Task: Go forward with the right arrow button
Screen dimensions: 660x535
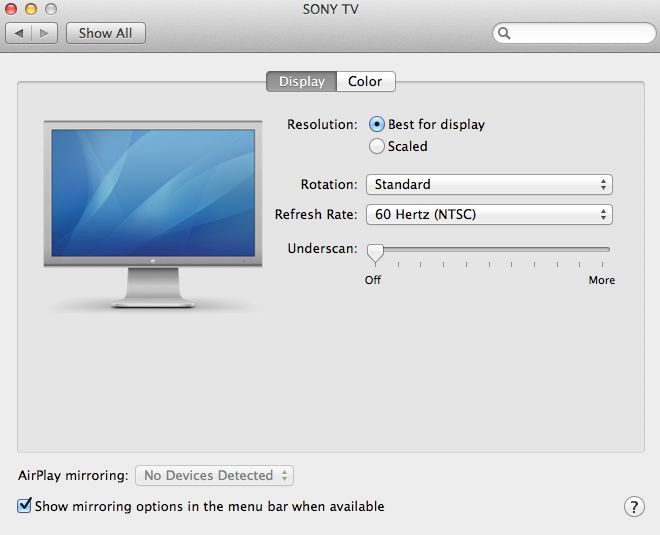Action: coord(45,33)
